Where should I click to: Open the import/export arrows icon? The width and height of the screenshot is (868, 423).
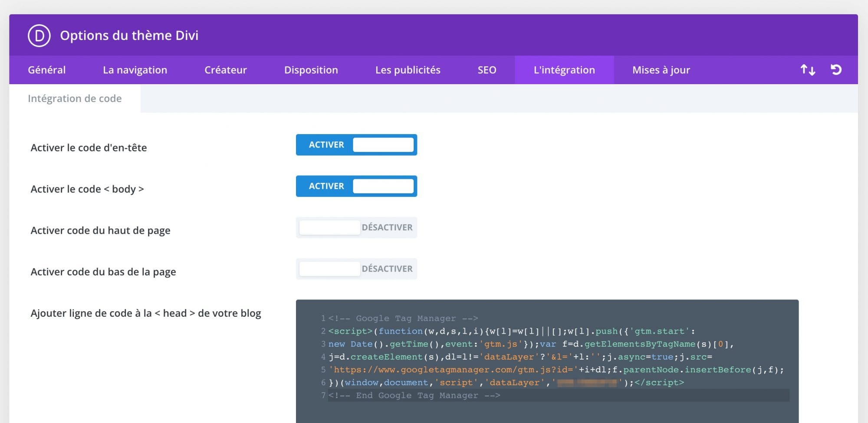[x=808, y=70]
